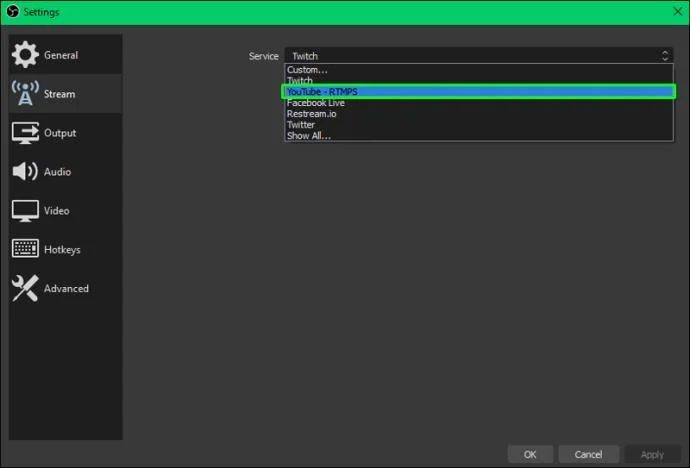This screenshot has height=468, width=690.
Task: Click the Audio speaker icon
Action: point(25,172)
